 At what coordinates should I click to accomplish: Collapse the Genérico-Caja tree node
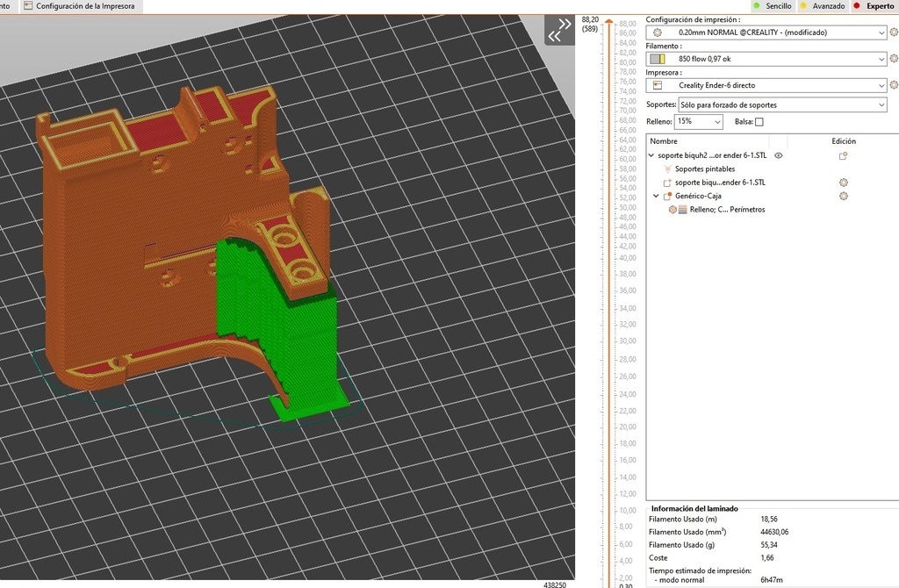tap(656, 196)
